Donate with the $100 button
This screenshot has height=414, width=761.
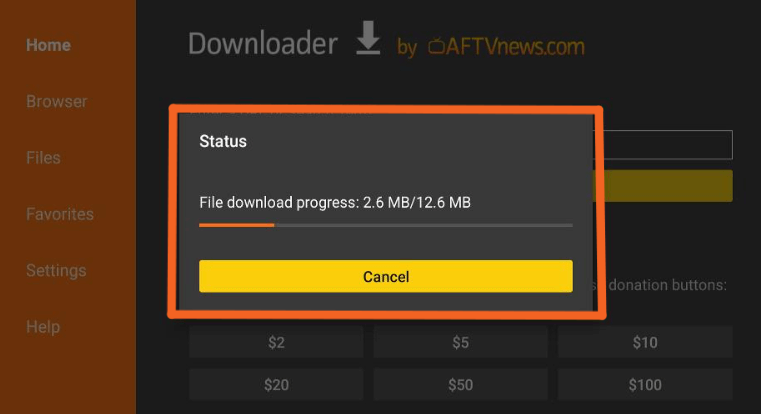point(645,384)
